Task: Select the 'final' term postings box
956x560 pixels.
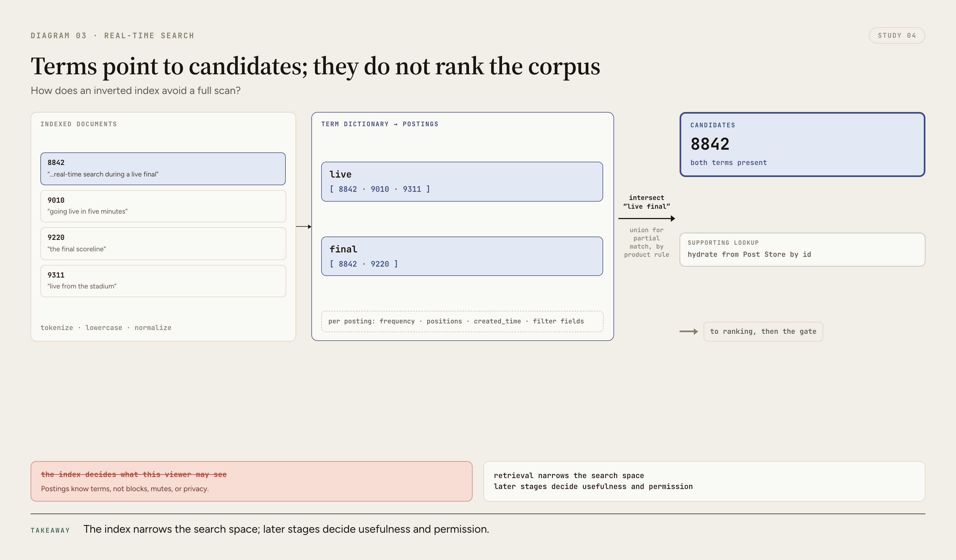Action: pos(462,257)
